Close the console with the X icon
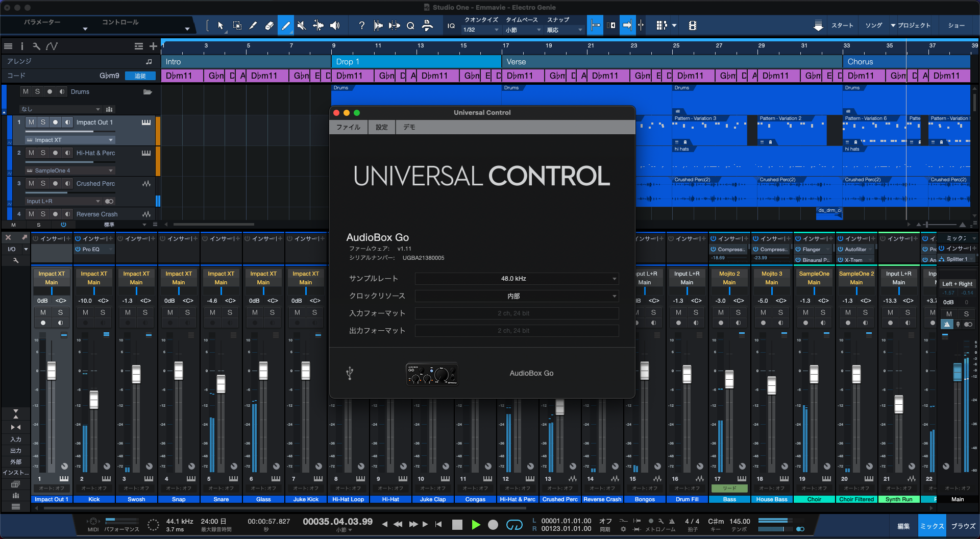This screenshot has width=980, height=539. tap(8, 237)
